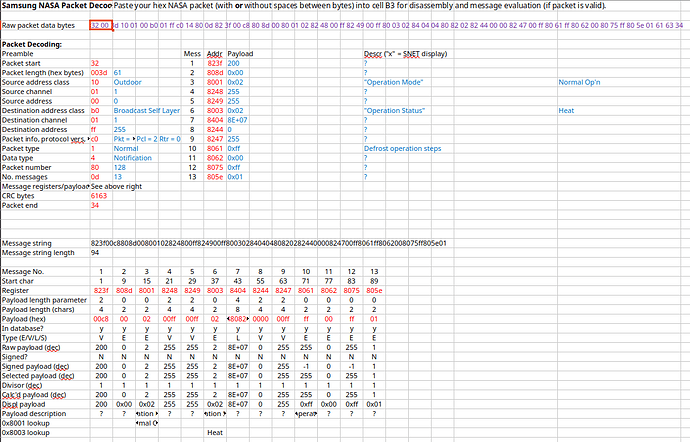Click the '00c8' payload hex cell
Image resolution: width=690 pixels, height=442 pixels.
(101, 319)
